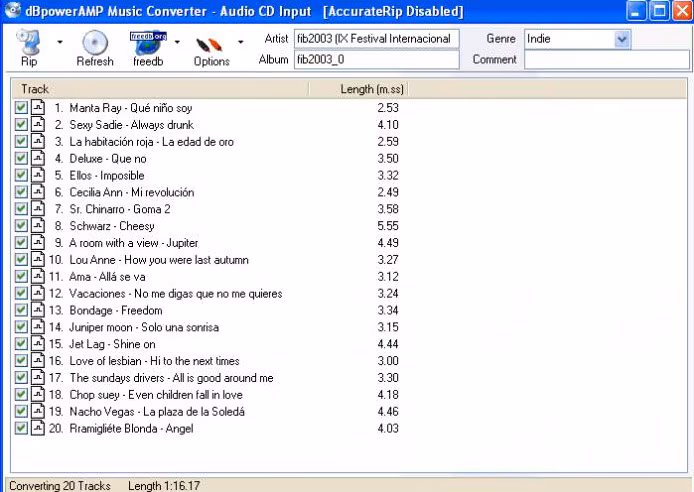Select "Sr. Chinarro - Goma 2" title

coord(120,209)
